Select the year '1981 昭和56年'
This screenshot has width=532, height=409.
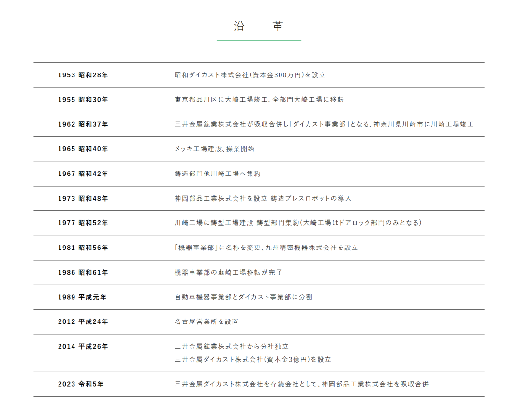[83, 248]
